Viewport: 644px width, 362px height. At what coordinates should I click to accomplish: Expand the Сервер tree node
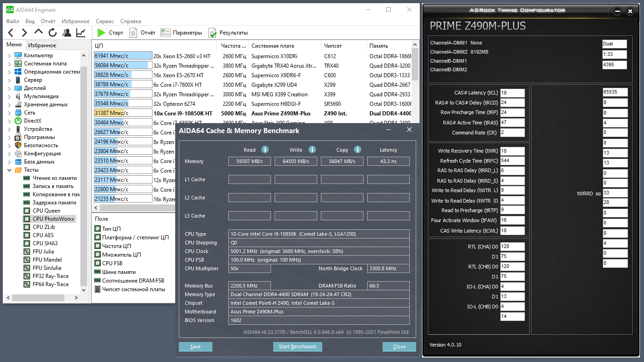[x=10, y=80]
